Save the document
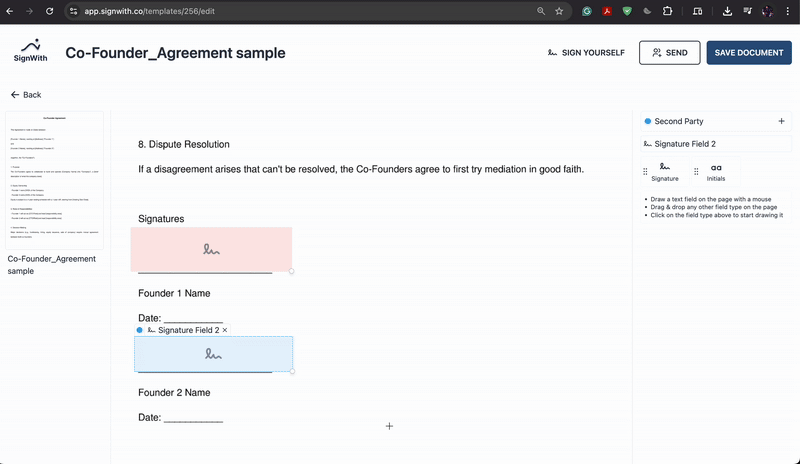This screenshot has height=464, width=800. pyautogui.click(x=749, y=53)
